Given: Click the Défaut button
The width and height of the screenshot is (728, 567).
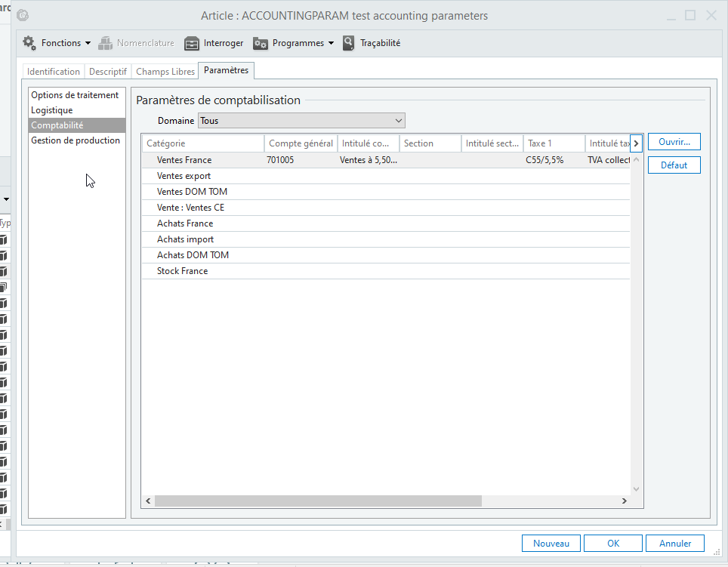Looking at the screenshot, I should coord(674,165).
